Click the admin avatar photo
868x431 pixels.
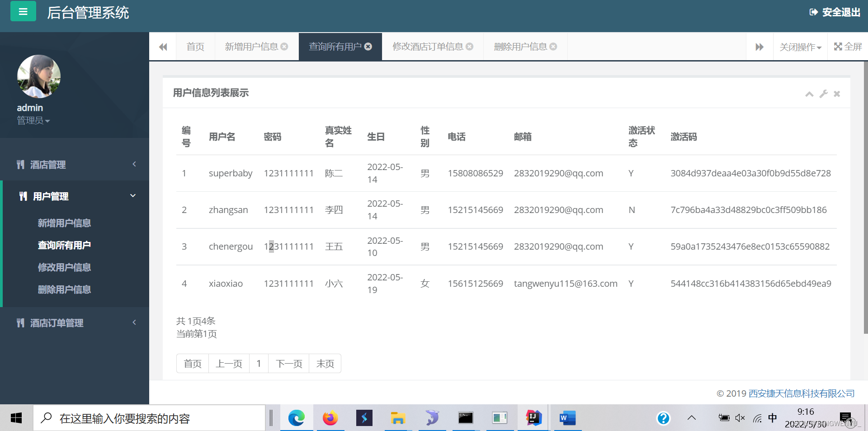tap(38, 76)
